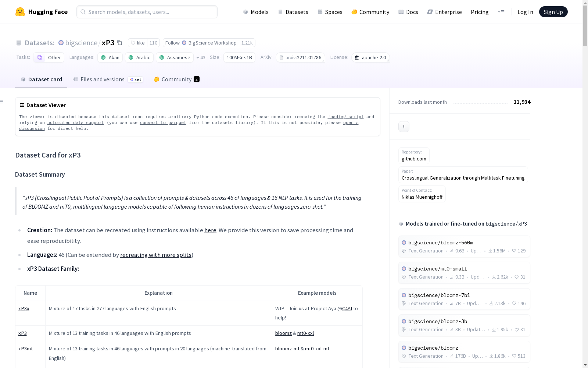Open the arxiv:2211.01786 tag
588x368 pixels.
click(x=301, y=57)
